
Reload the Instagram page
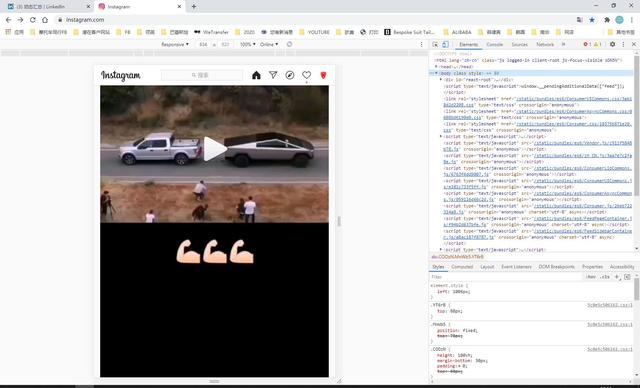click(x=33, y=20)
